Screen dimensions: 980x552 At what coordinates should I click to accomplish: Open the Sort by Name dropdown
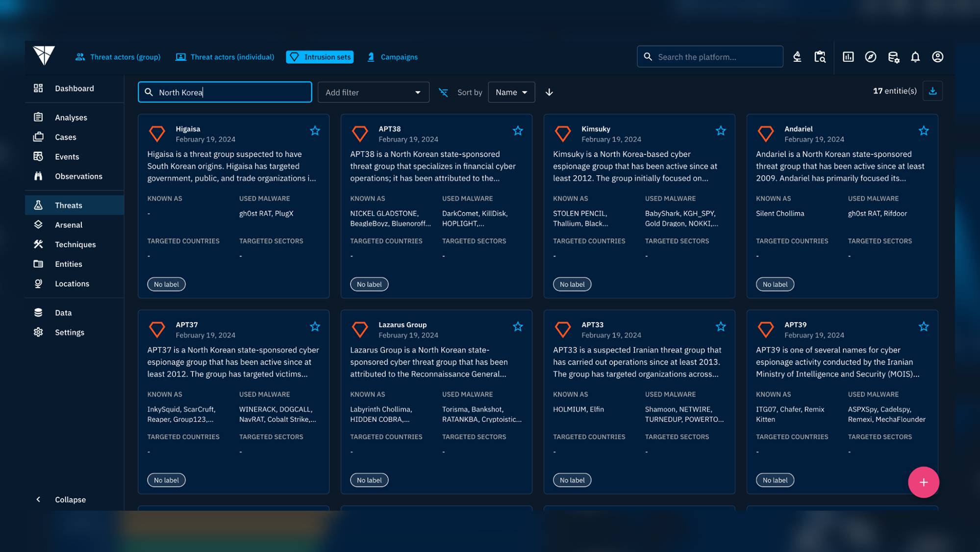pos(511,92)
